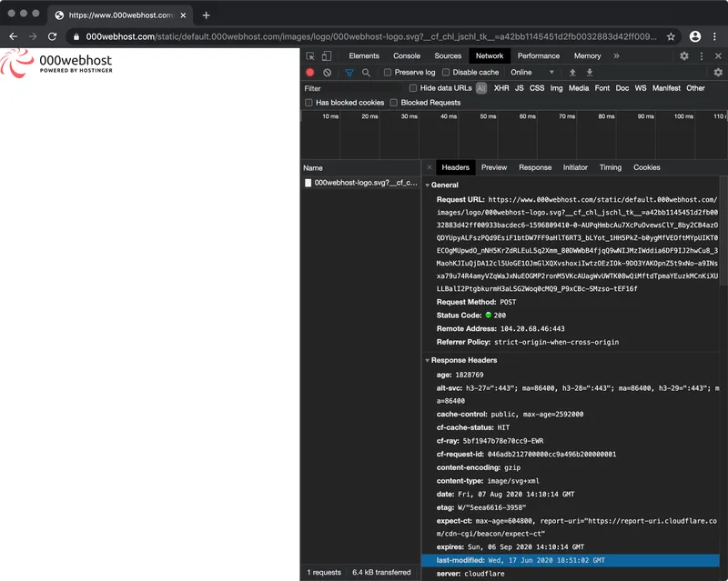Viewport: 728px width, 581px height.
Task: Show more DevTools tabs chevron
Action: click(x=616, y=56)
